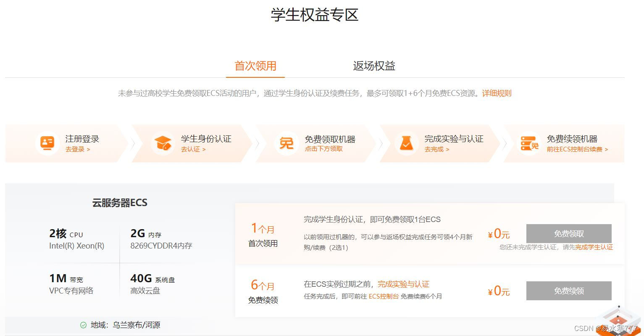Click the 6个月 免费续领 label
Image resolution: width=644 pixels, height=336 pixels.
click(263, 292)
